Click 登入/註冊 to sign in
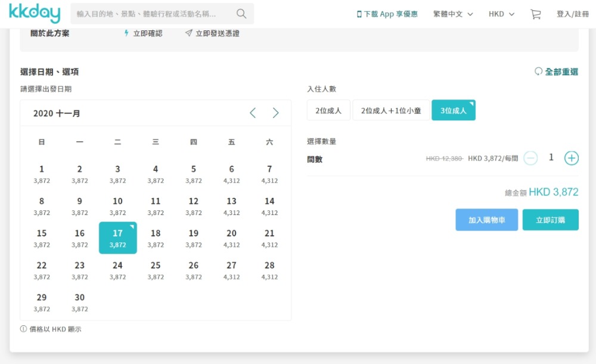Screen dimensions: 596x364 pyautogui.click(x=572, y=14)
